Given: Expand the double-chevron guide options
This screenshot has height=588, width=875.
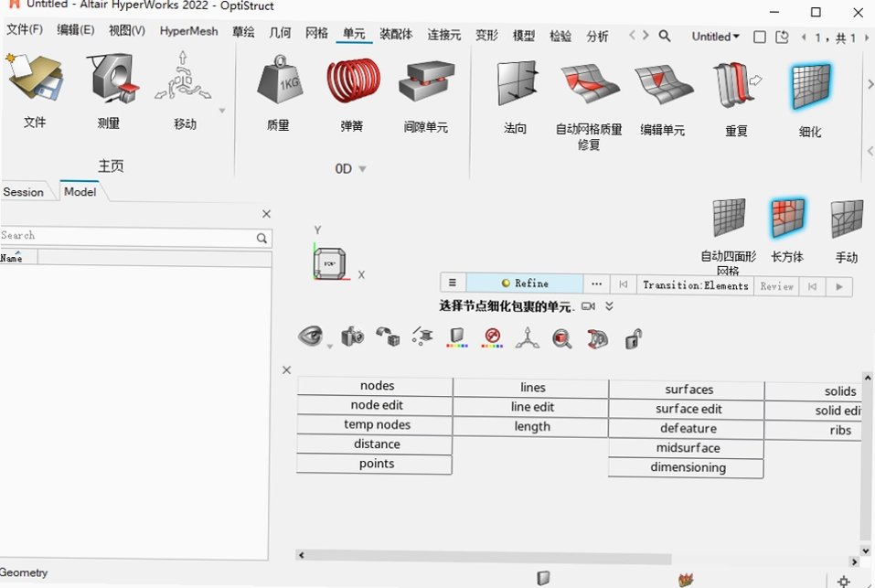Looking at the screenshot, I should tap(609, 306).
